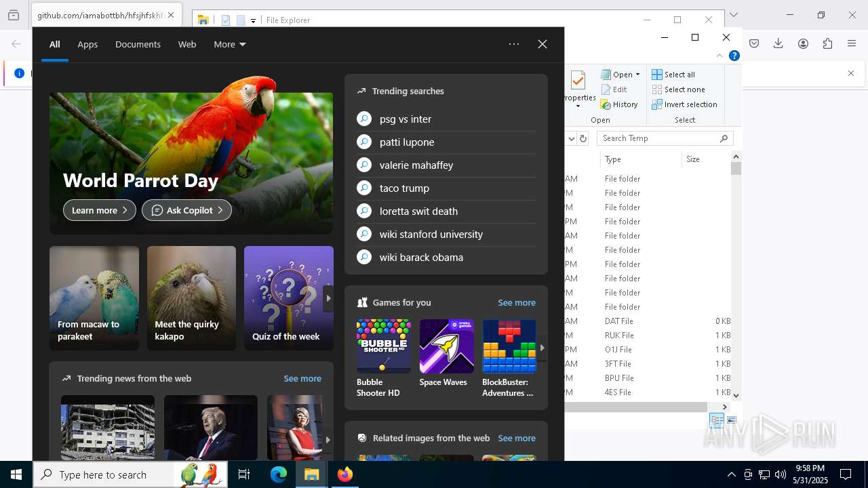Viewport: 868px width, 488px height.
Task: Open From macaw to parakeet card
Action: pyautogui.click(x=94, y=298)
